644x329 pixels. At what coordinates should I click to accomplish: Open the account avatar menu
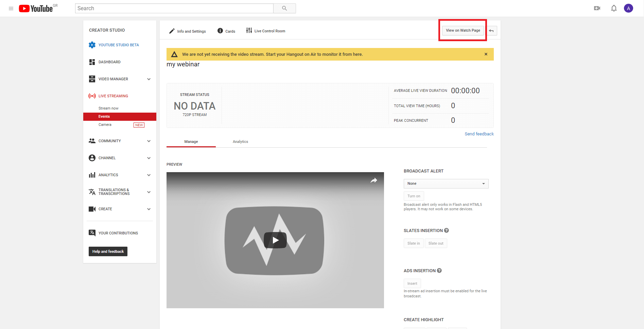pyautogui.click(x=628, y=8)
